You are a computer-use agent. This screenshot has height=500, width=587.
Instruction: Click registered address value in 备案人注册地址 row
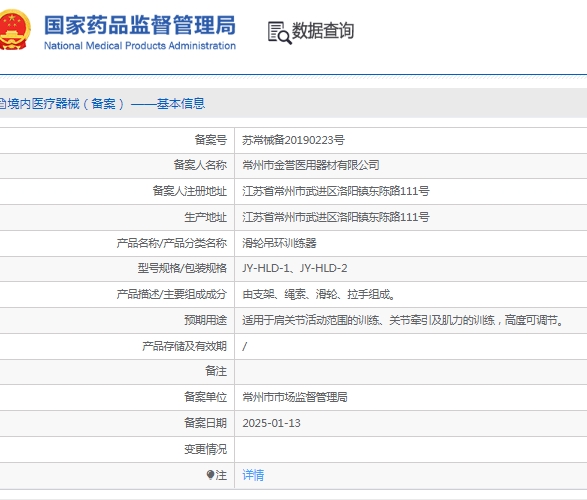(x=335, y=191)
